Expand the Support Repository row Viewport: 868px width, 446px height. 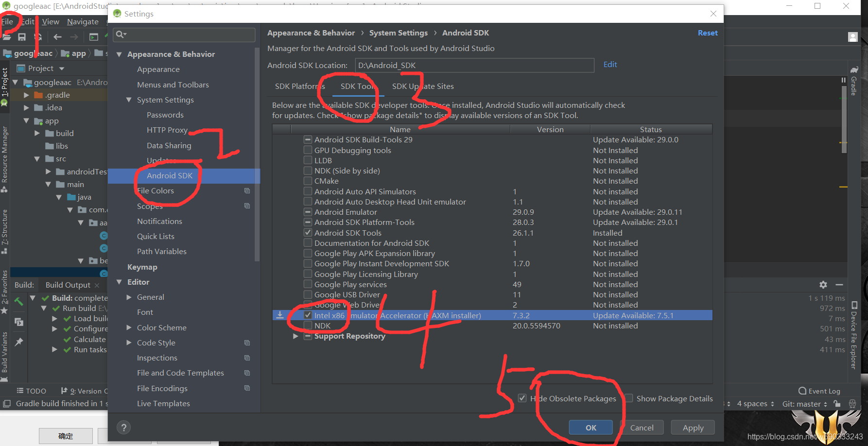point(295,336)
